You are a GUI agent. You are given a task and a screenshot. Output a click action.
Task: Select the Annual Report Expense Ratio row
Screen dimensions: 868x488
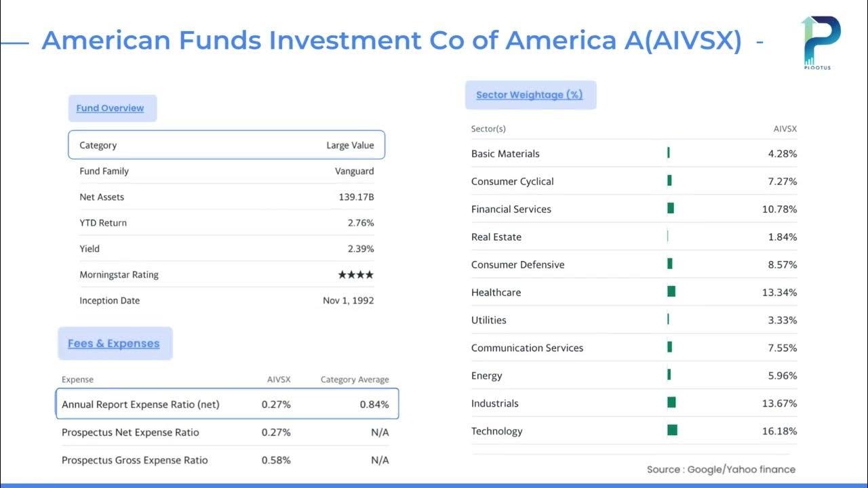click(x=226, y=405)
